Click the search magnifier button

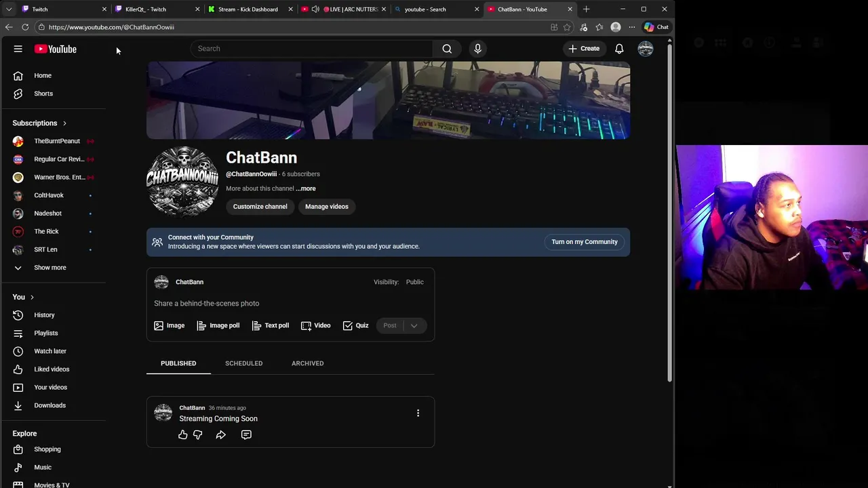tap(447, 49)
